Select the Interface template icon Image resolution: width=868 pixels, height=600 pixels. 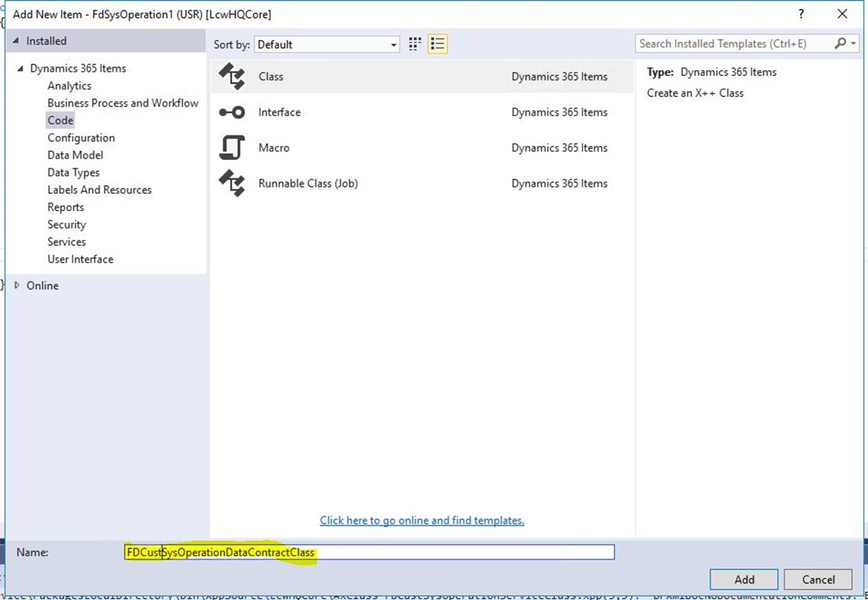(x=232, y=113)
